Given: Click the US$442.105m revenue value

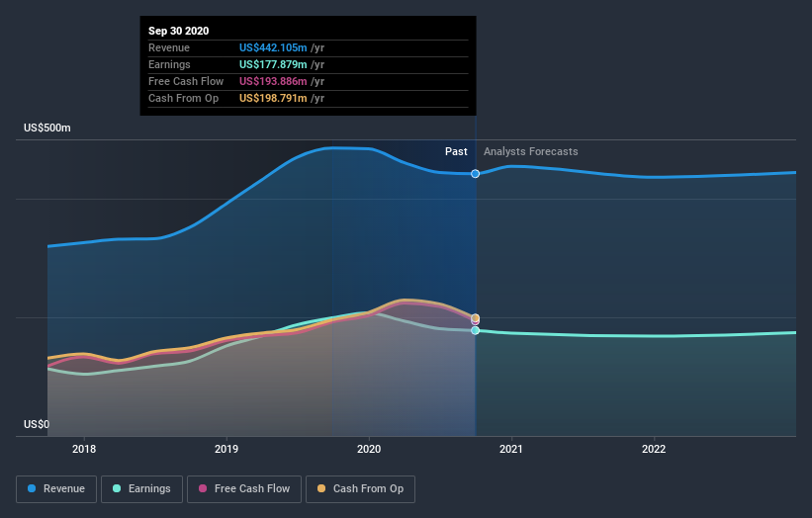Looking at the screenshot, I should tap(273, 47).
